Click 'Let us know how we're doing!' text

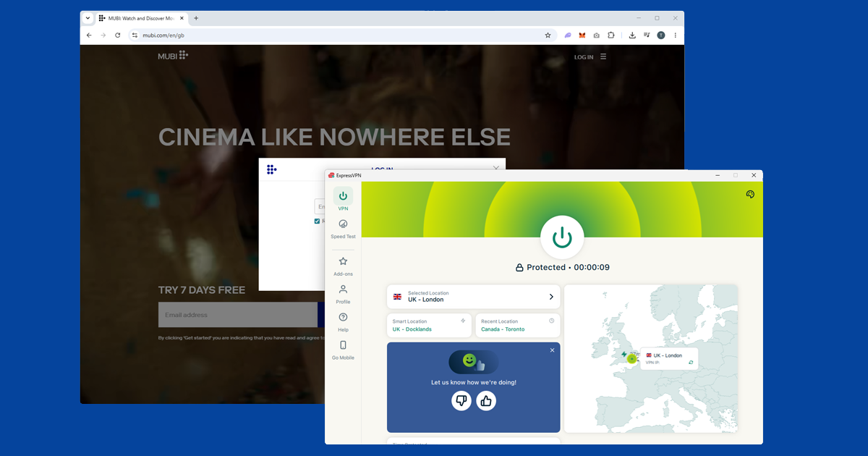[x=474, y=382]
